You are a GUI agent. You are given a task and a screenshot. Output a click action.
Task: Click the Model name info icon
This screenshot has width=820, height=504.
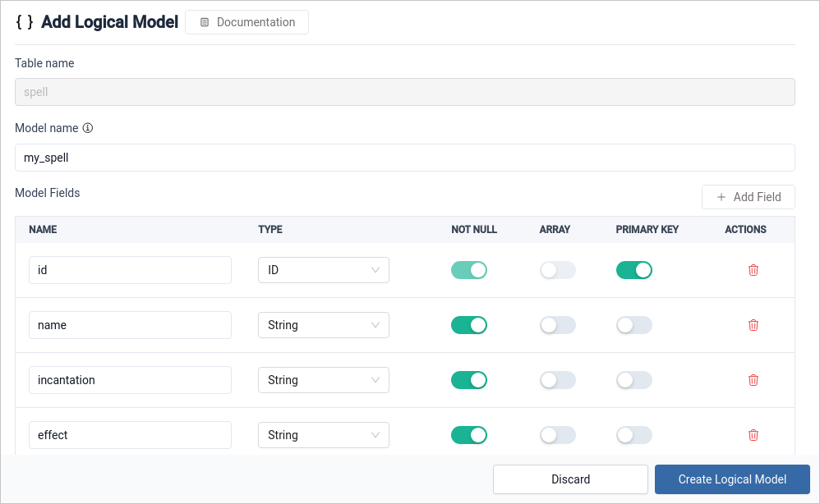(88, 128)
